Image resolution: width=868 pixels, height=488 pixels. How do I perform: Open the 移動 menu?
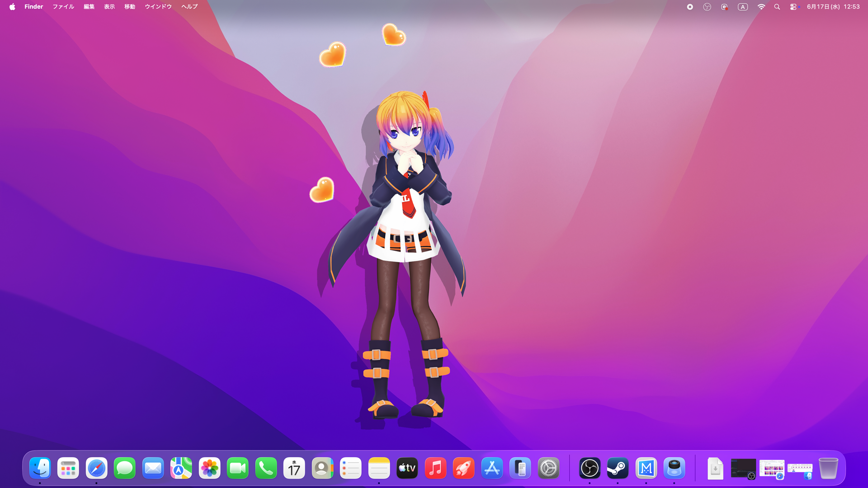click(130, 7)
